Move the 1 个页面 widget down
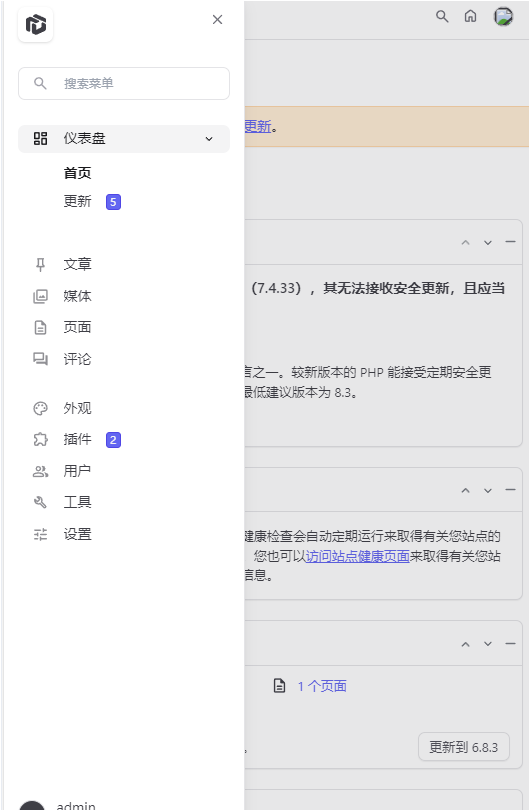529x810 pixels. coord(488,644)
